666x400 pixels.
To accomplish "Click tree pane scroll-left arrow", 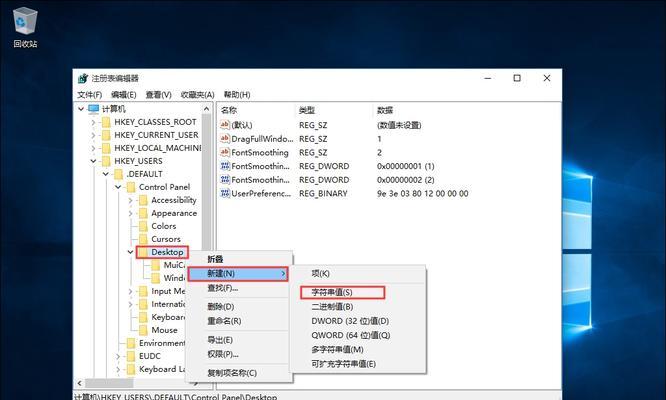I will (x=79, y=383).
